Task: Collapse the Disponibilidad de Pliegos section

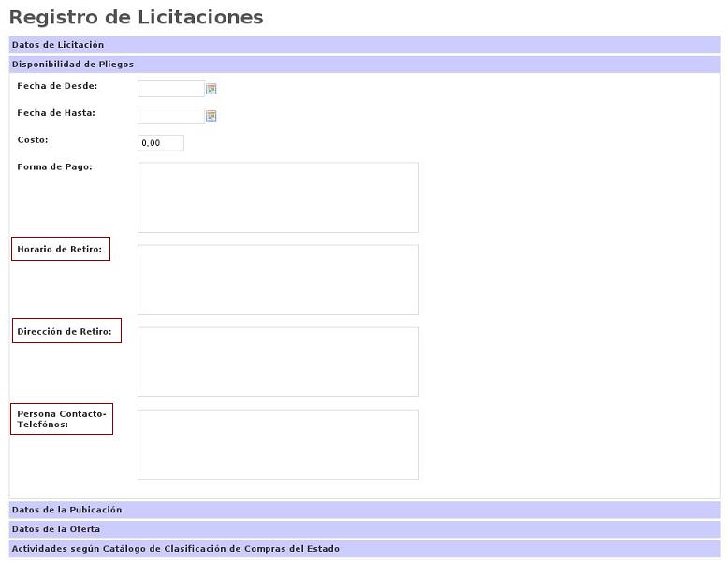Action: click(x=73, y=65)
